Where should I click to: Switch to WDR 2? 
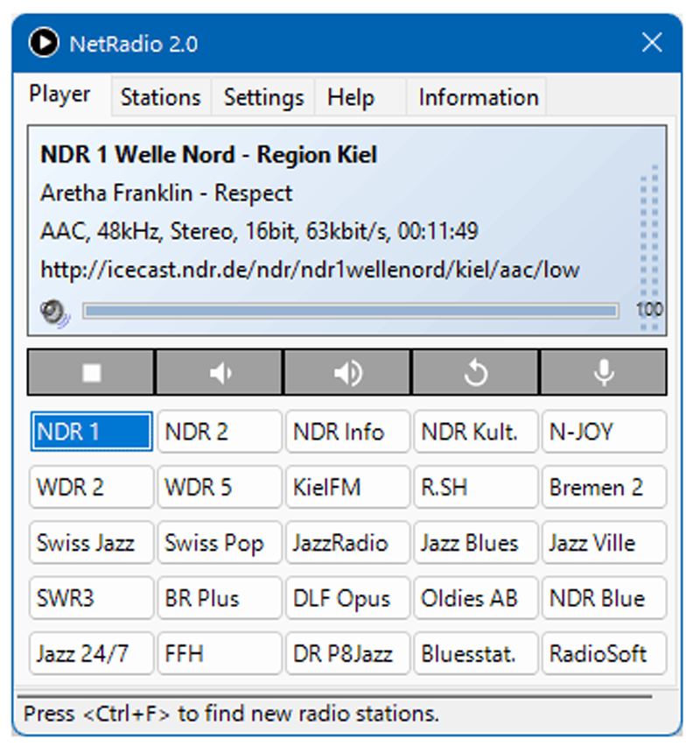pos(91,487)
